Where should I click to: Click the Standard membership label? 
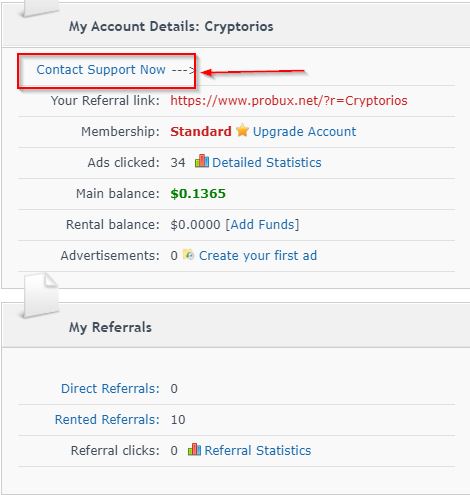(201, 131)
